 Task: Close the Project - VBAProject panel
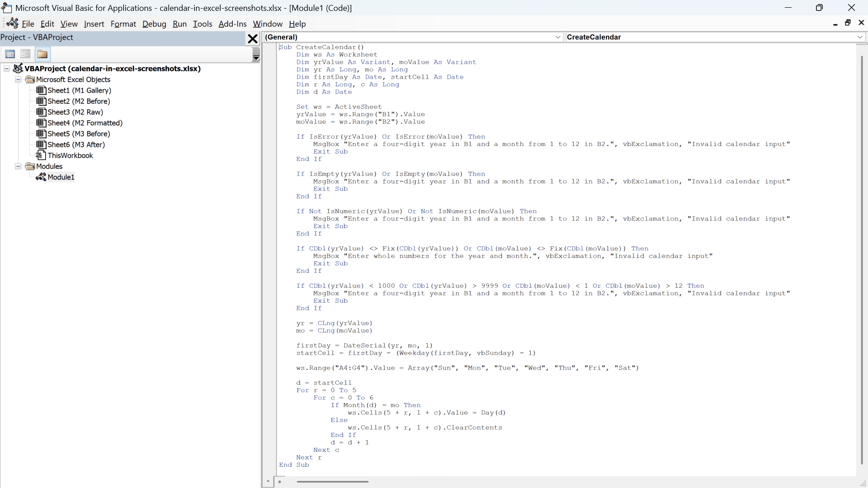253,38
